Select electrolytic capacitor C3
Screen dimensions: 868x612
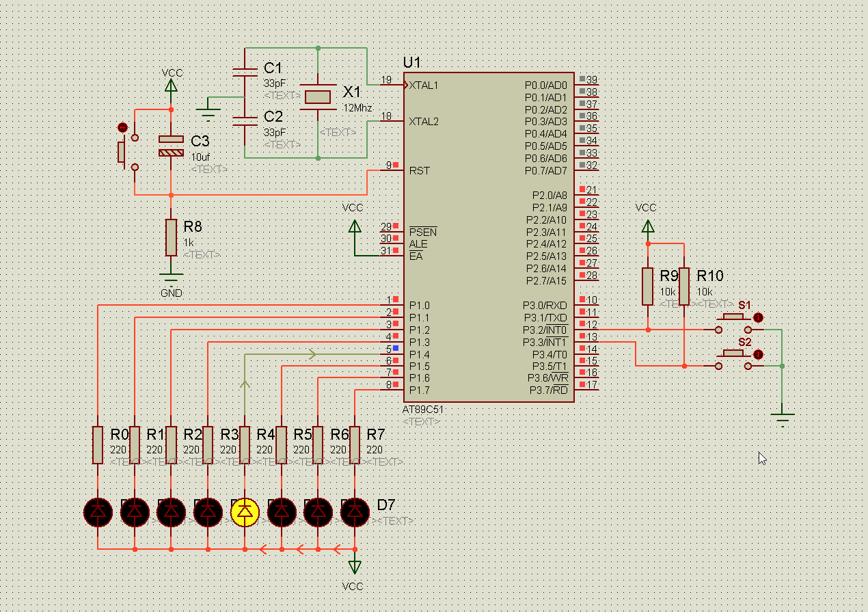pos(171,146)
